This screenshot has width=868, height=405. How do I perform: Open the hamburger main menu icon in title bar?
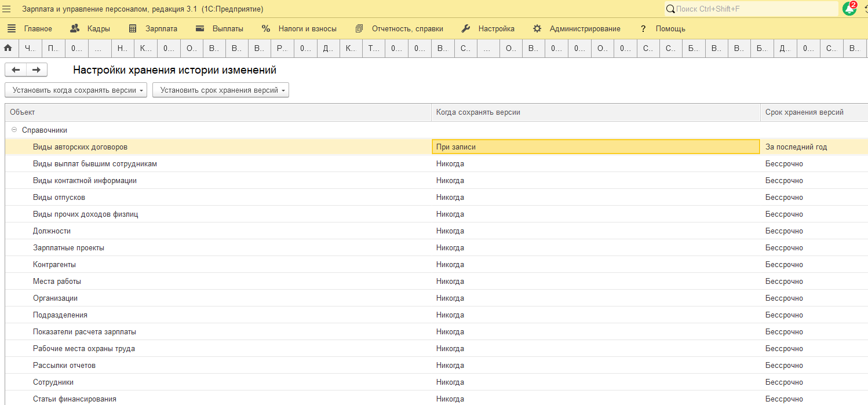(7, 9)
